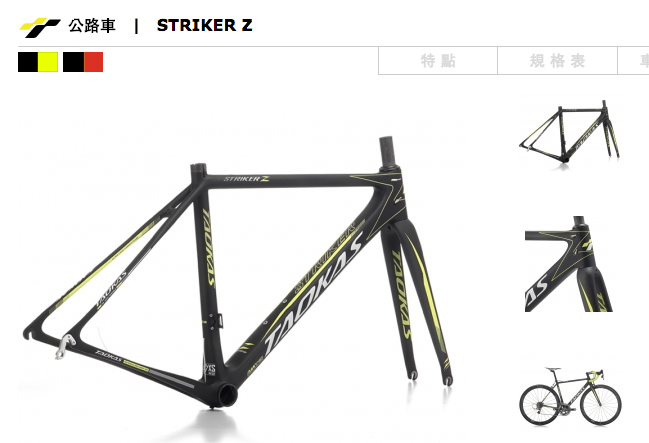Click the black square beside the red swatch
This screenshot has width=649, height=443.
pos(74,62)
